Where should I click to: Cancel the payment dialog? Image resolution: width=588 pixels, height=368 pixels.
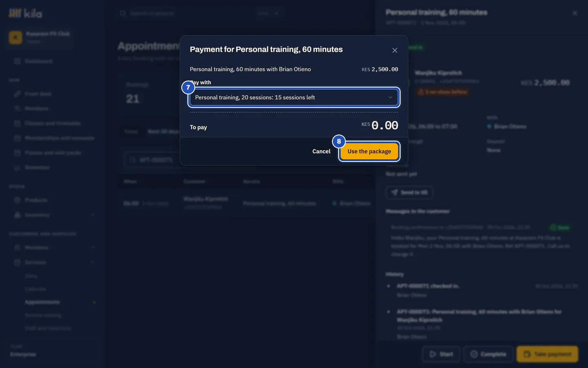click(x=321, y=151)
